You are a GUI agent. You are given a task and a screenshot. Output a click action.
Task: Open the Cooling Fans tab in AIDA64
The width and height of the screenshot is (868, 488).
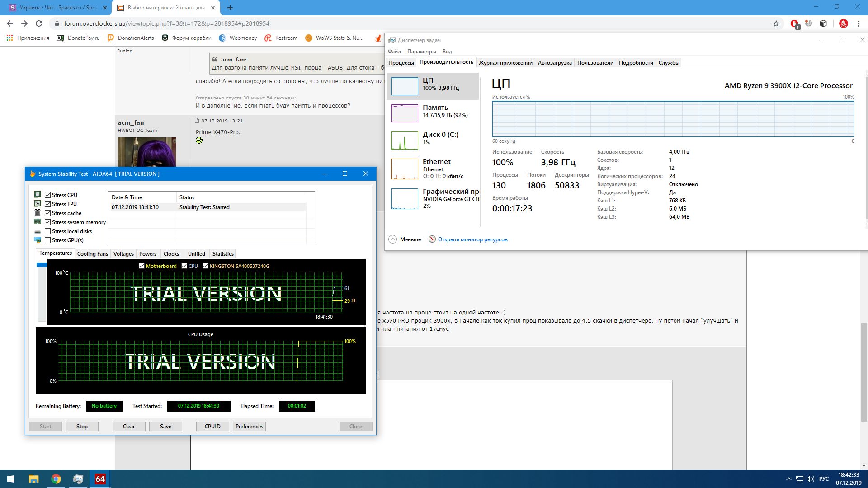coord(92,254)
